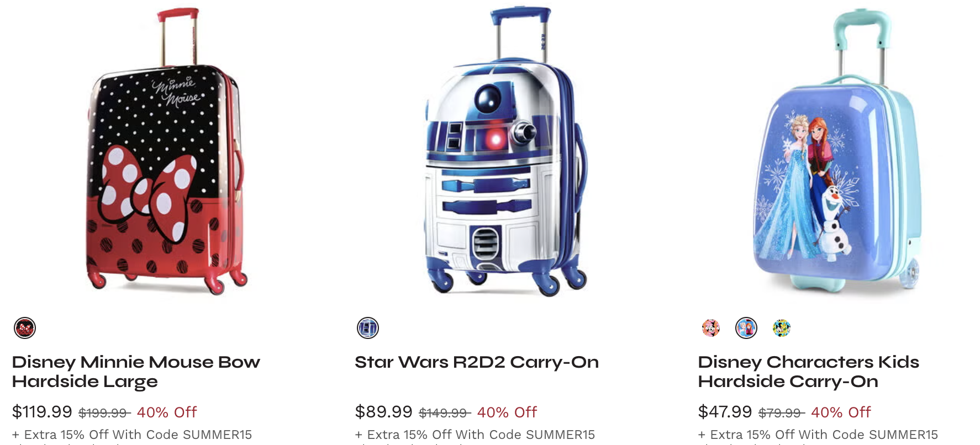Choose the pink Minnie Mouse pattern swatch
The height and width of the screenshot is (445, 980).
[711, 328]
